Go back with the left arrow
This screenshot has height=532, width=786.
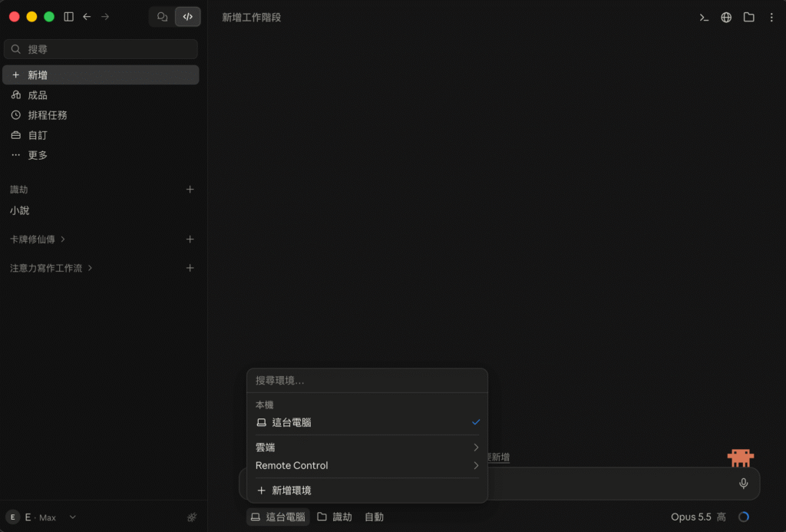click(87, 17)
